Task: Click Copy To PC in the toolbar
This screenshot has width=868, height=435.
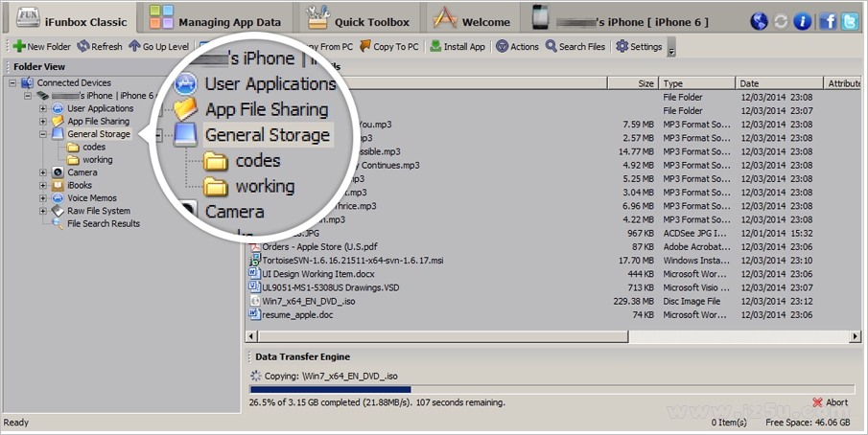Action: [x=389, y=46]
